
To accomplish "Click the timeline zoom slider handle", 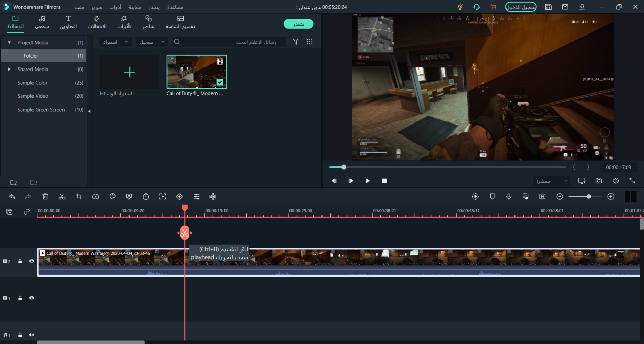I will [589, 196].
